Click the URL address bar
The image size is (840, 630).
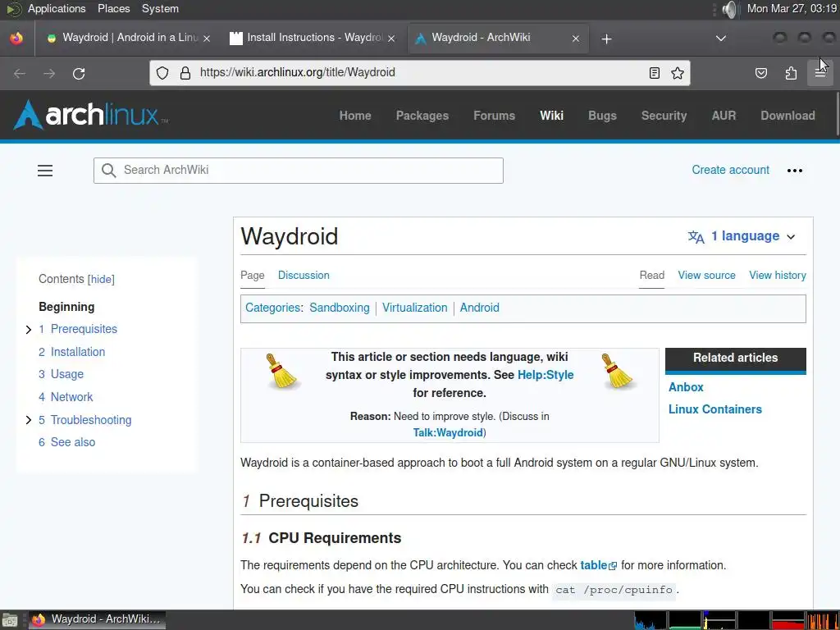tap(419, 73)
